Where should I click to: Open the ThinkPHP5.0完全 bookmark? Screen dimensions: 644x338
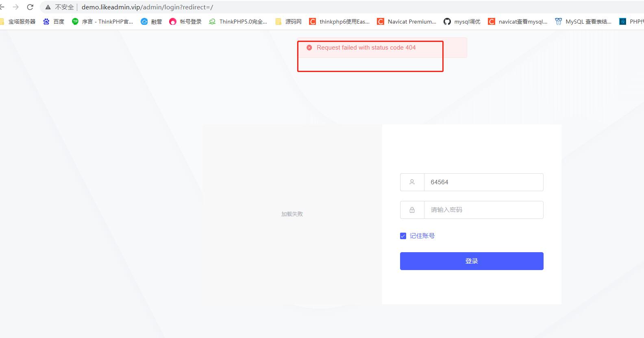[x=238, y=22]
